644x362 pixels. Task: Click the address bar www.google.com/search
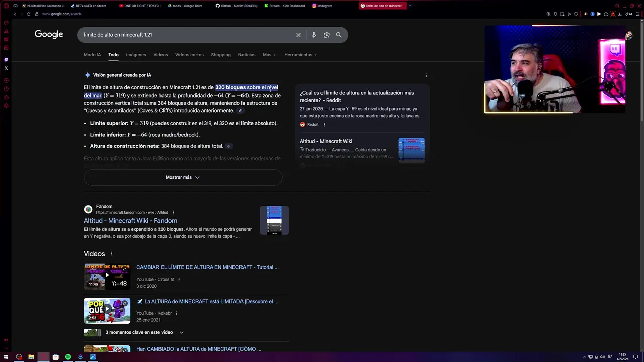point(61,14)
